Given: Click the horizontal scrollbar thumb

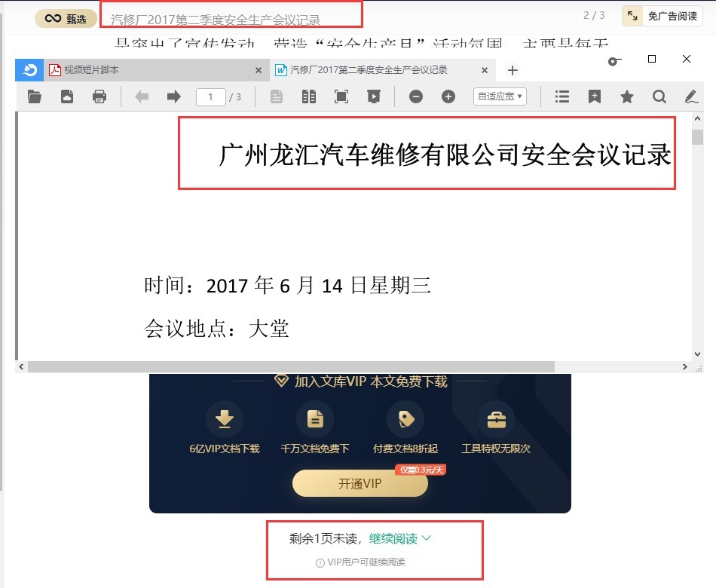Looking at the screenshot, I should pyautogui.click(x=291, y=366).
